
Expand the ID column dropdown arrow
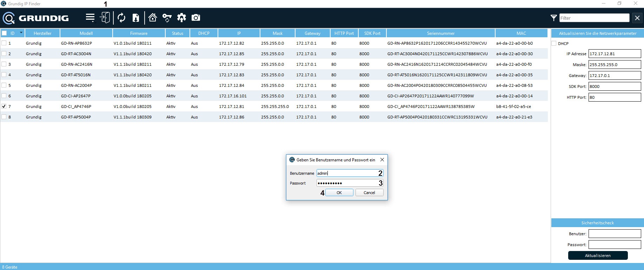tap(21, 33)
